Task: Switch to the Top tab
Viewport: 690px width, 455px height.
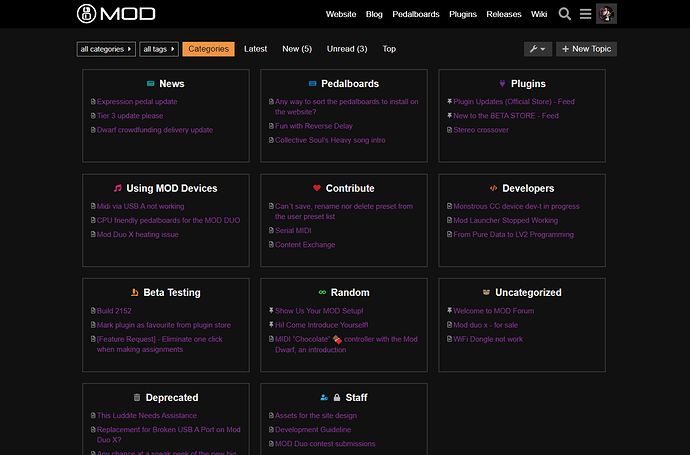Action: [389, 49]
